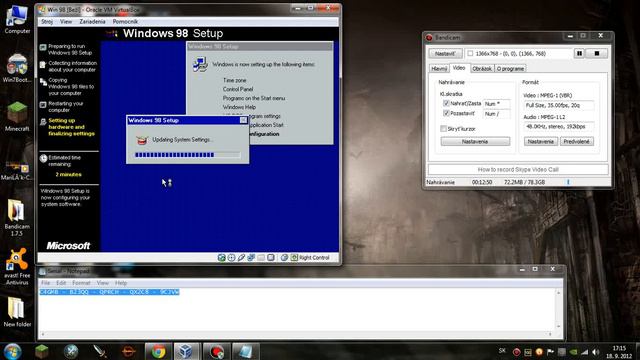Click the mouse integration icon in VirtualBox status bar

(x=284, y=258)
